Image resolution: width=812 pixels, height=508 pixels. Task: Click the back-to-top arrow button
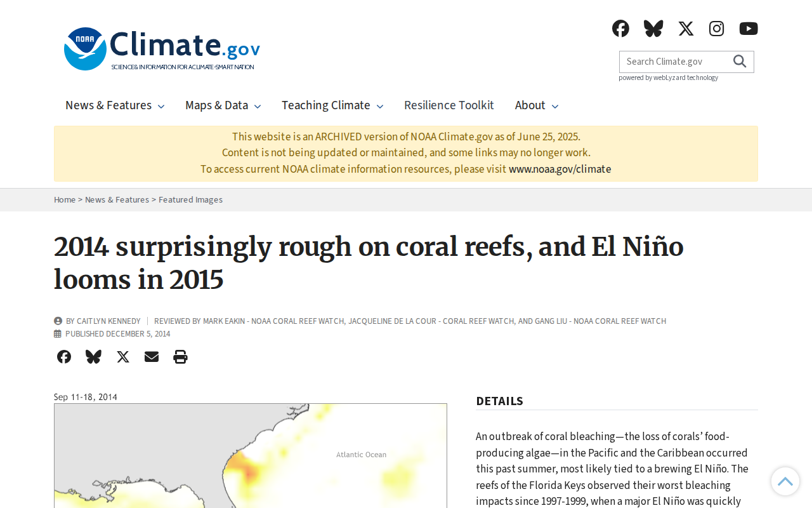(x=785, y=481)
